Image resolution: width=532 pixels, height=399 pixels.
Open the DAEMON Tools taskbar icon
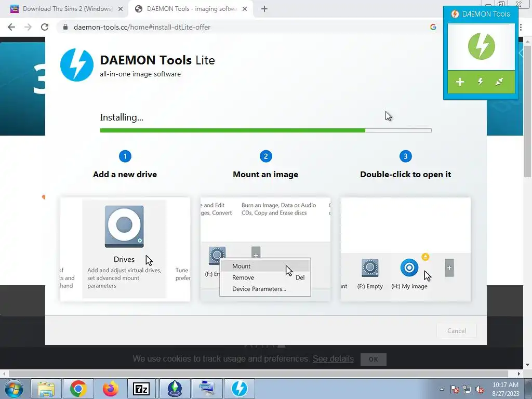[x=239, y=389]
